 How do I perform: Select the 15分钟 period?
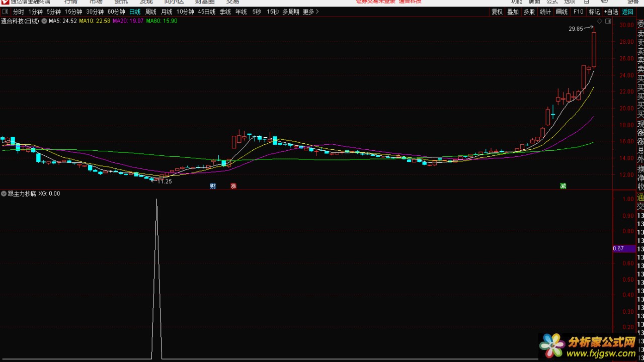pyautogui.click(x=73, y=12)
